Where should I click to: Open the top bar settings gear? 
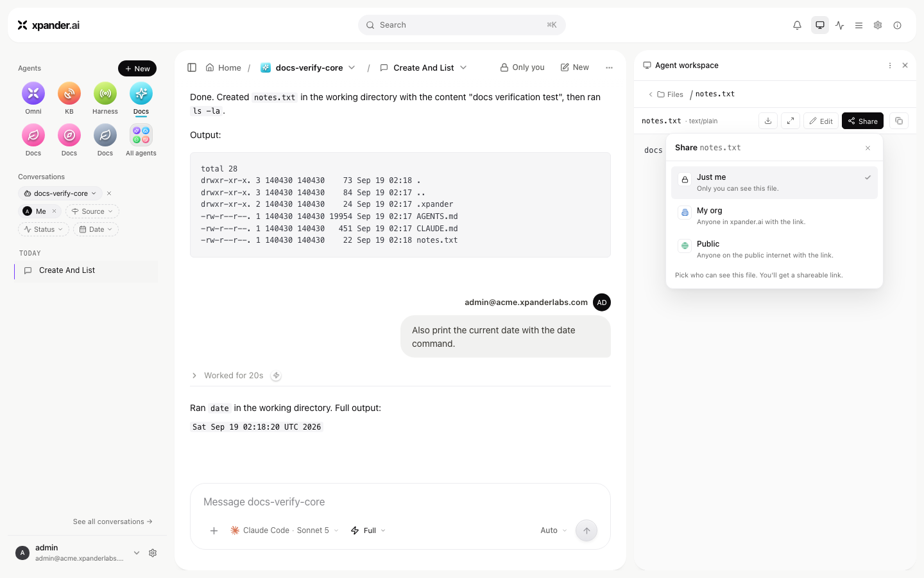(x=878, y=25)
